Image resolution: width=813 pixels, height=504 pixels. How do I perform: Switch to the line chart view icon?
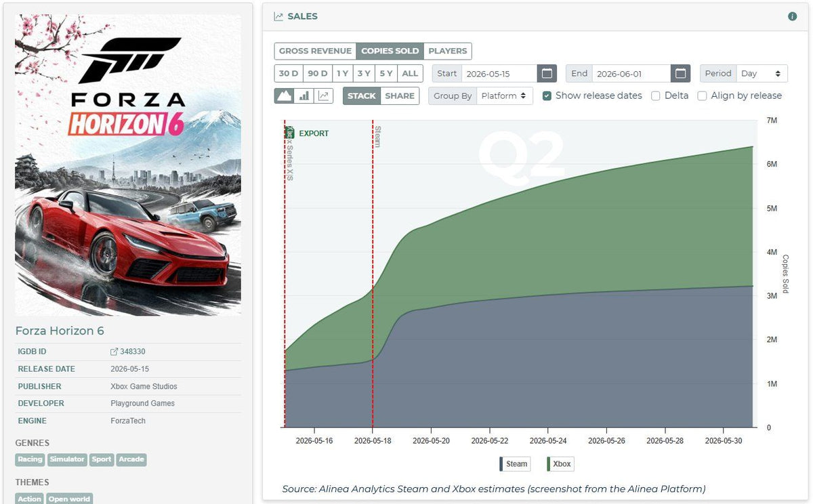pyautogui.click(x=324, y=96)
